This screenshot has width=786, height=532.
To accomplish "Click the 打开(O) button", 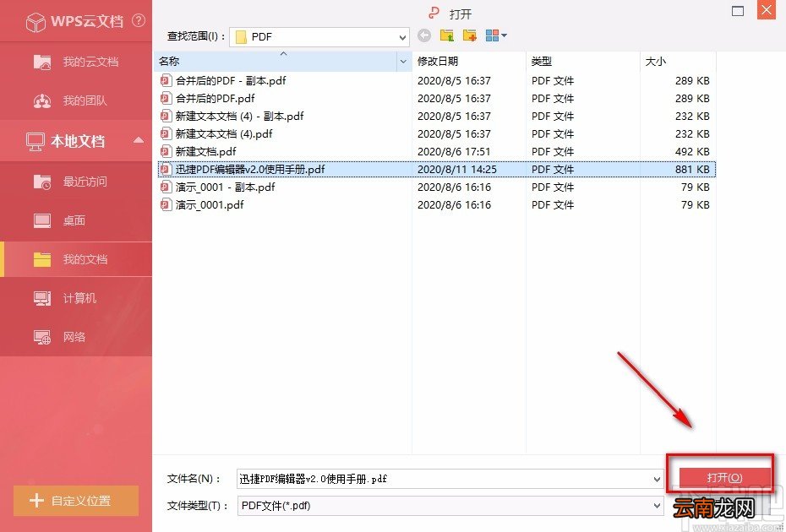I will point(725,477).
